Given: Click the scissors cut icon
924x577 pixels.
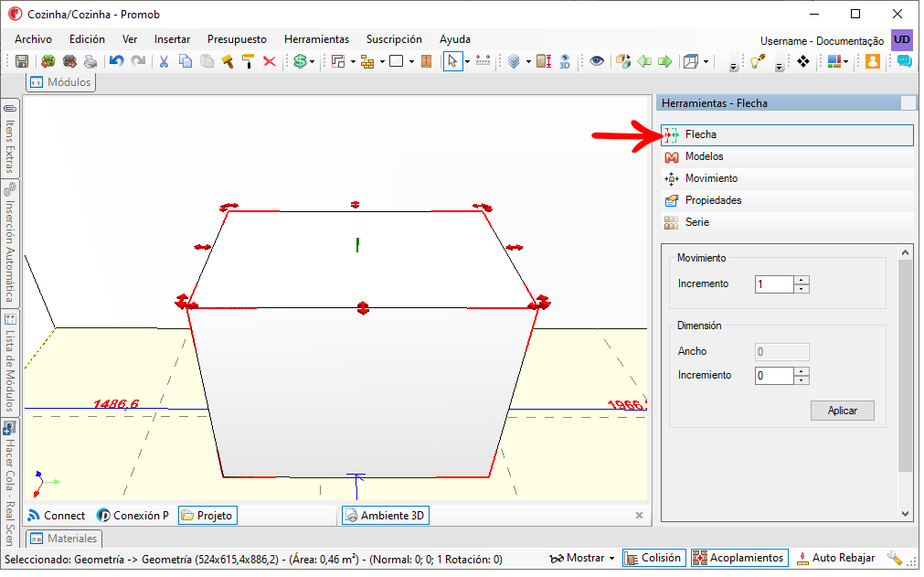Looking at the screenshot, I should tap(164, 61).
